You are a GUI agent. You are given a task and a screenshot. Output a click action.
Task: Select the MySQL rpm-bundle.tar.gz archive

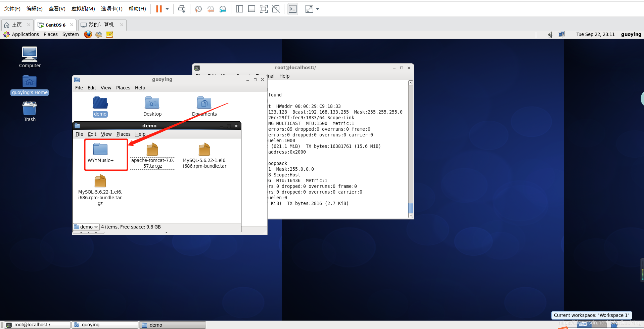[100, 190]
